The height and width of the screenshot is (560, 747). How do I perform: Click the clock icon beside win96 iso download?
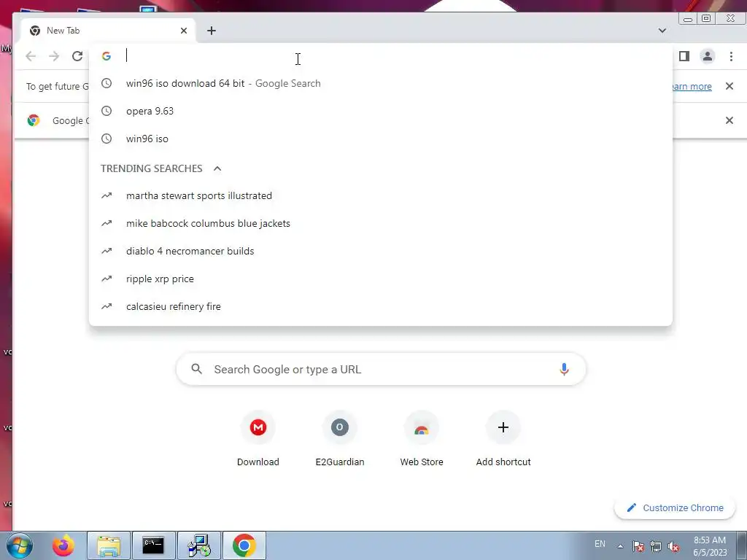(x=107, y=83)
